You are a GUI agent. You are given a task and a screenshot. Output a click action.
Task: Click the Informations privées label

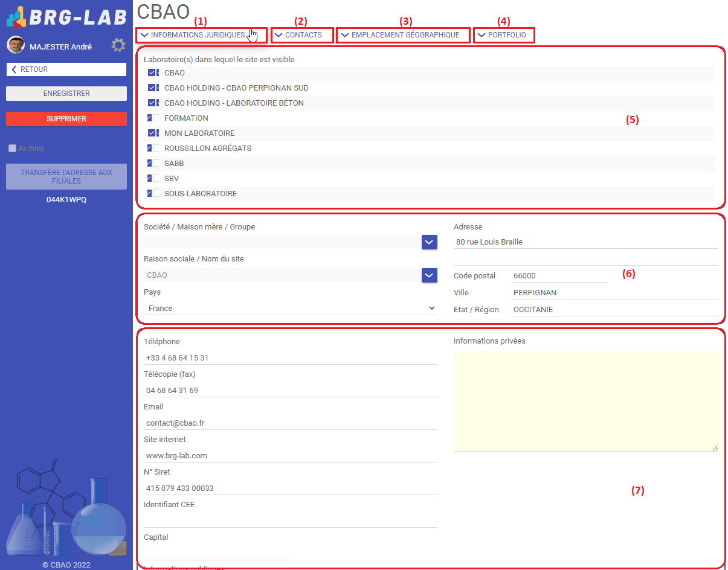pyautogui.click(x=489, y=341)
